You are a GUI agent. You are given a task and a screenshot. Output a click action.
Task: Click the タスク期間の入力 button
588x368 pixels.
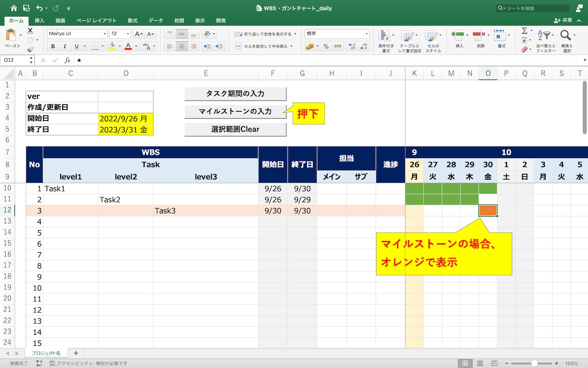235,94
